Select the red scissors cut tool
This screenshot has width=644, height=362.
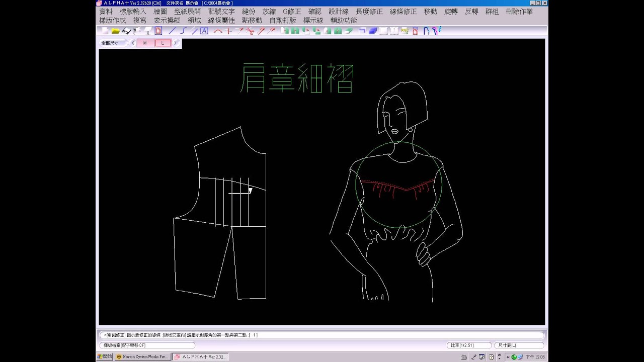coord(251,31)
